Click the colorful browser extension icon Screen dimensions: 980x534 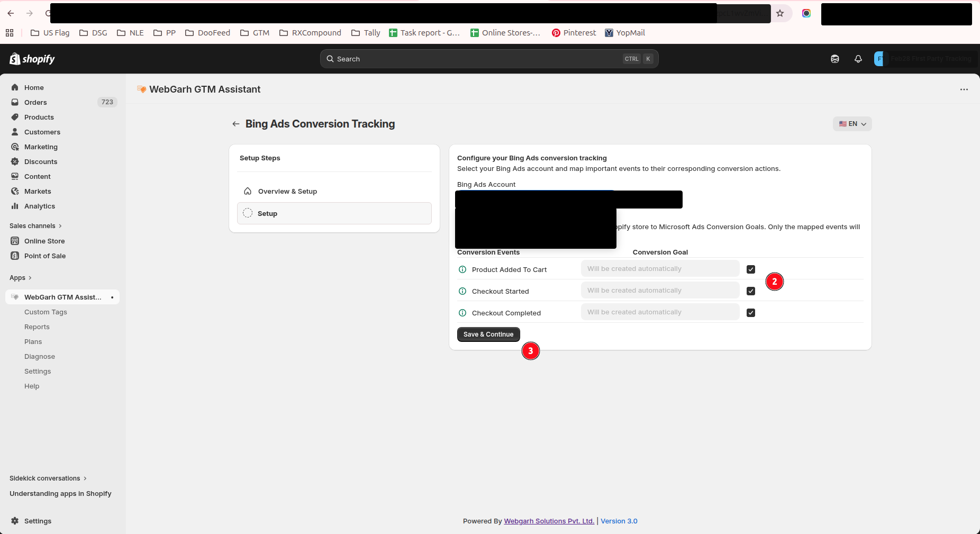coord(806,13)
